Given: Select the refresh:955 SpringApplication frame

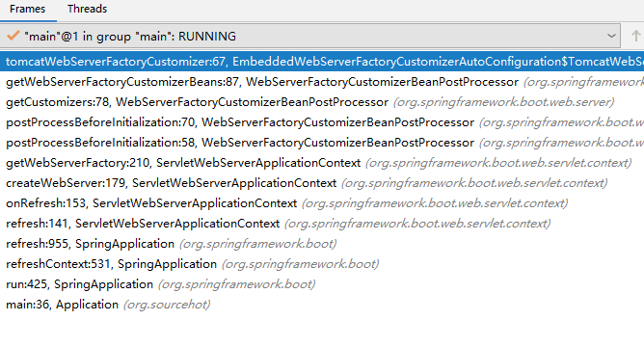Looking at the screenshot, I should click(x=322, y=244).
